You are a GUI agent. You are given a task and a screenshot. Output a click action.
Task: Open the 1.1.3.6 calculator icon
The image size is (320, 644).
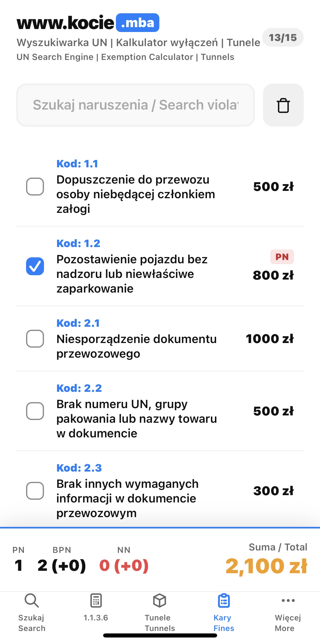96,601
